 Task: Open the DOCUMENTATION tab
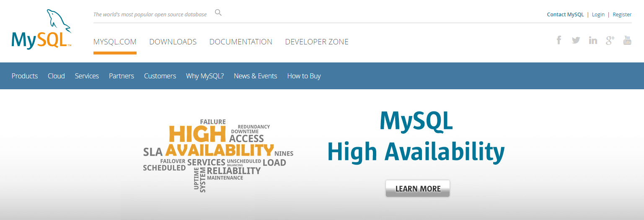coord(241,42)
